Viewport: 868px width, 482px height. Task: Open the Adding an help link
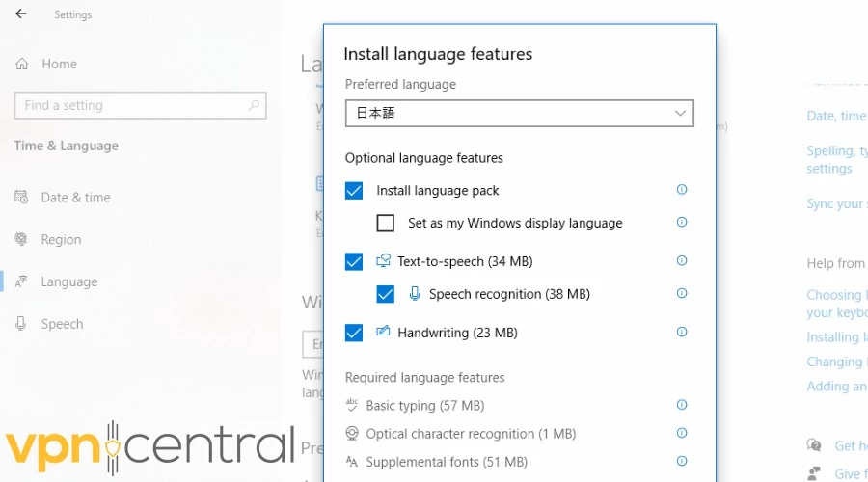coord(837,387)
